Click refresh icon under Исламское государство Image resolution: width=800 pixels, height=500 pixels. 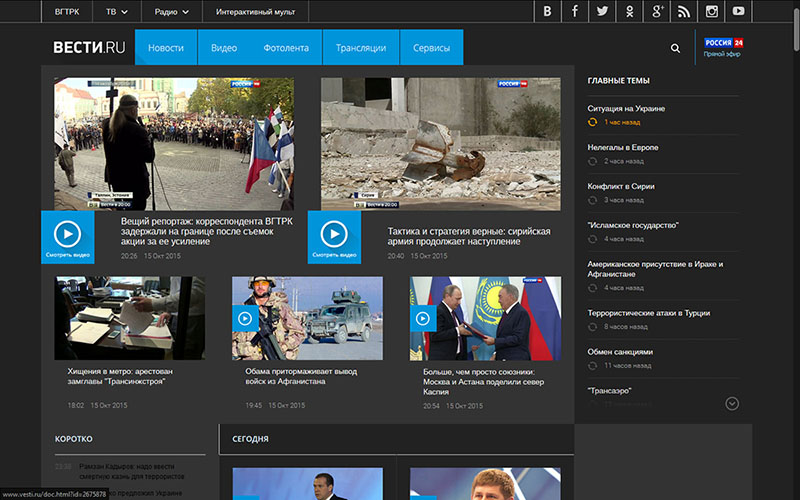coord(592,239)
